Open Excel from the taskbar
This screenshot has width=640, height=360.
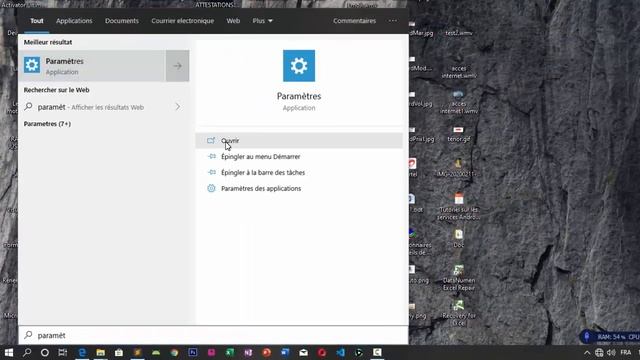[230, 352]
